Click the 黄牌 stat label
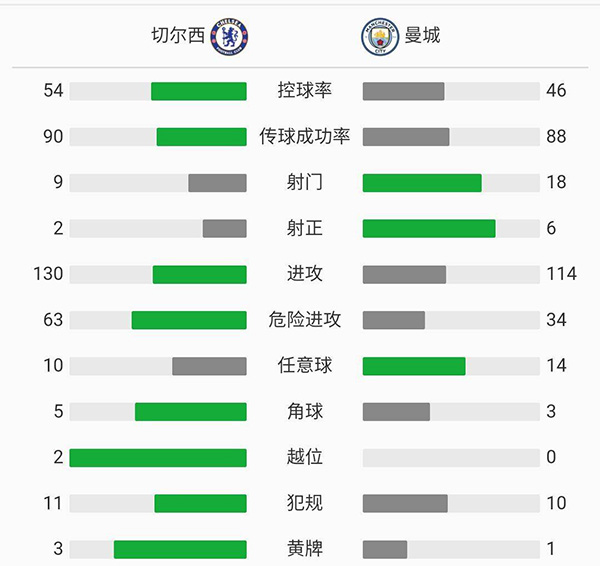 coord(305,549)
